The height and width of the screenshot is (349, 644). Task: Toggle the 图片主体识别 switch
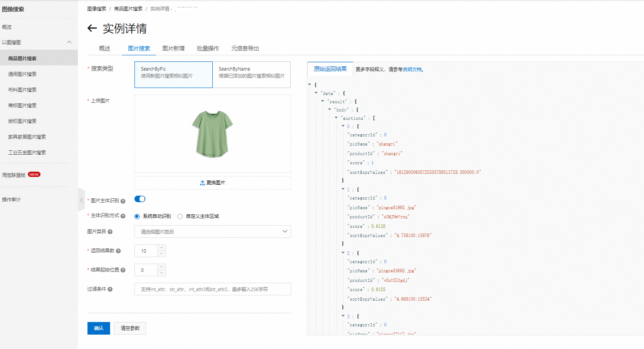140,199
